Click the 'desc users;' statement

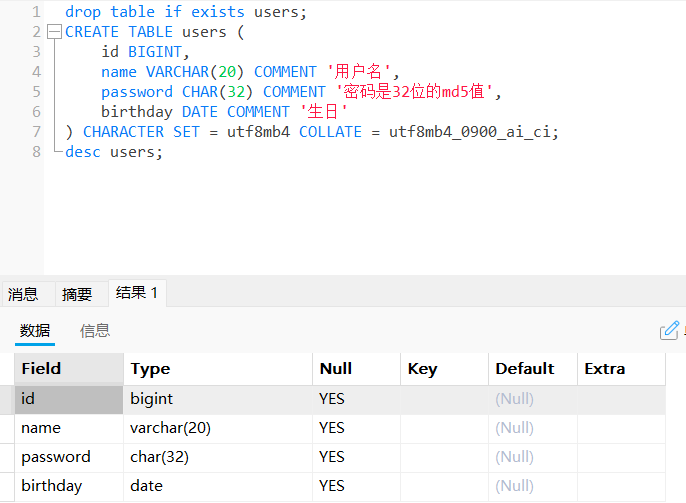tap(114, 152)
